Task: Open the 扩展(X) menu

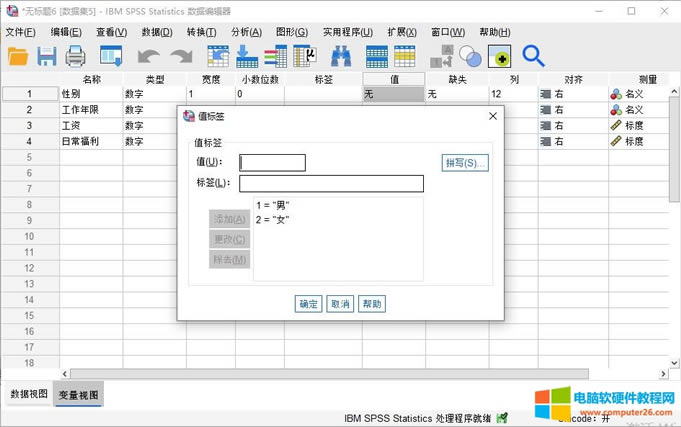Action: [402, 32]
